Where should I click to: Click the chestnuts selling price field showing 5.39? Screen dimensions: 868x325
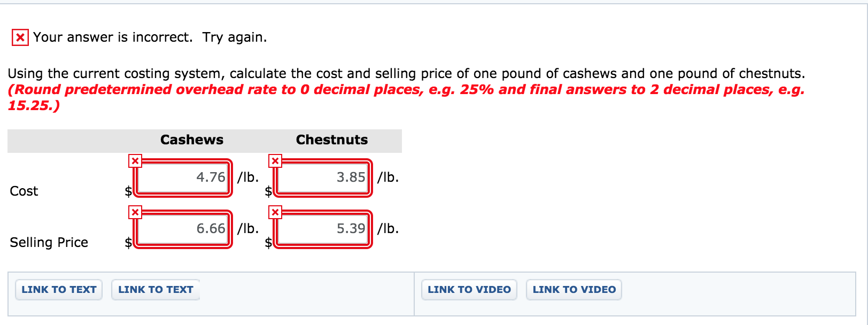[x=322, y=229]
